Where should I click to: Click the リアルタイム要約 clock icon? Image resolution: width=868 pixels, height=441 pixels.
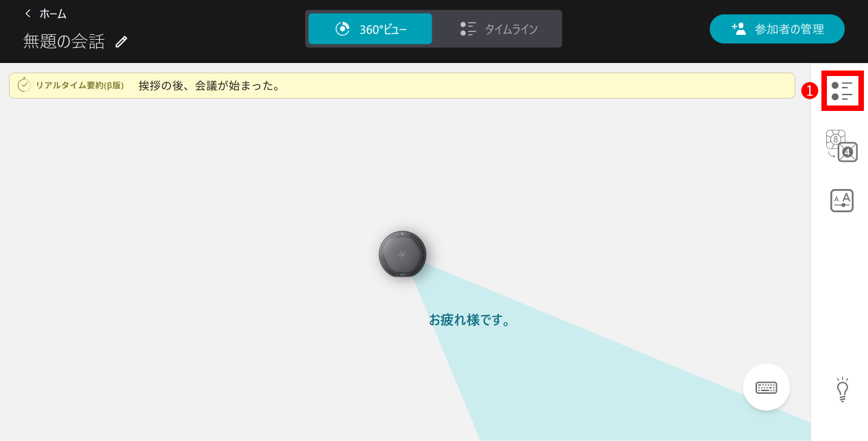coord(24,86)
